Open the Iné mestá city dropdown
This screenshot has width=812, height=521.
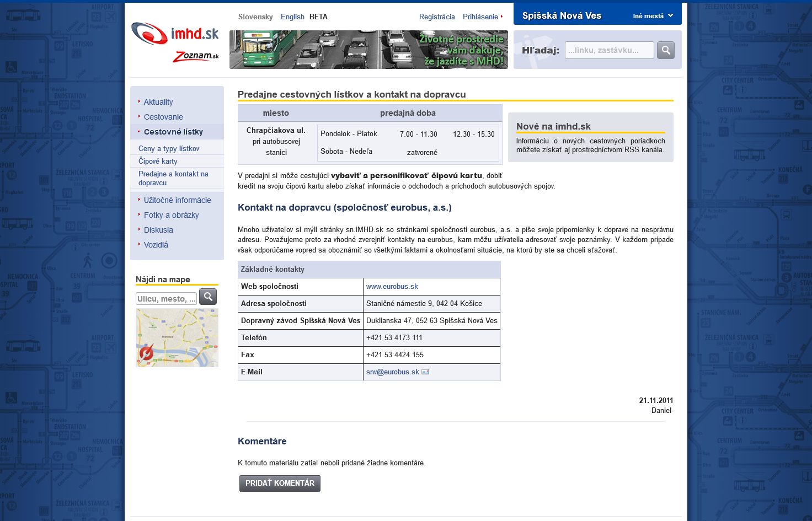(653, 16)
